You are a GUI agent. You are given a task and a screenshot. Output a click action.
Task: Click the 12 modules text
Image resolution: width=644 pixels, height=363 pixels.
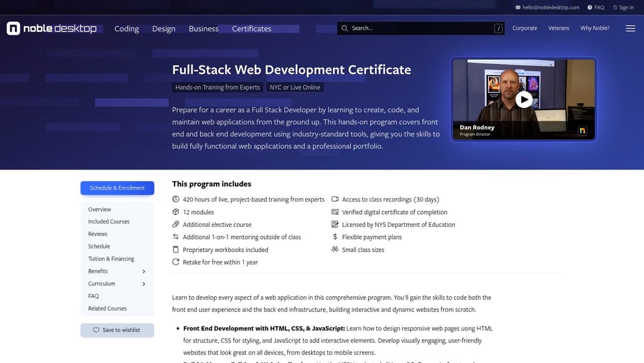tap(199, 212)
